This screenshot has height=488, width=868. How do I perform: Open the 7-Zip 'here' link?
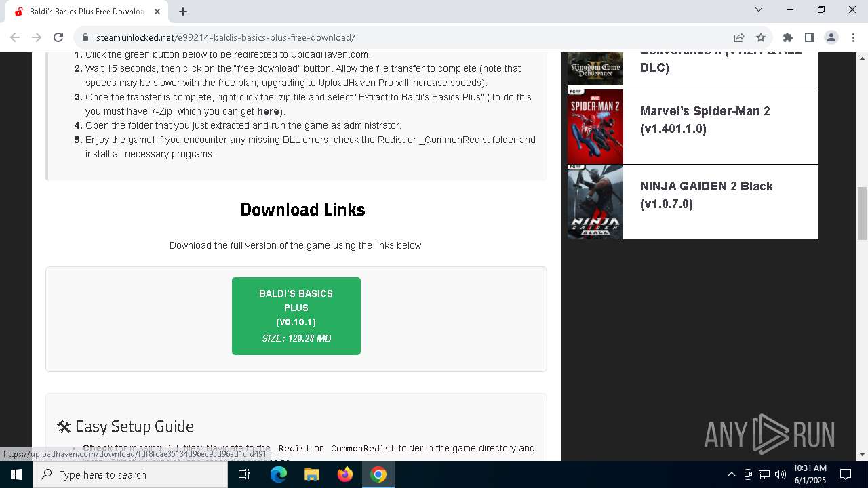pos(268,111)
